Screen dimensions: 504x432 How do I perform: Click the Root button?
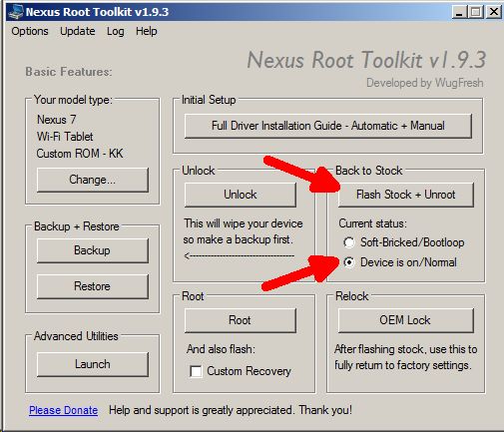(241, 320)
